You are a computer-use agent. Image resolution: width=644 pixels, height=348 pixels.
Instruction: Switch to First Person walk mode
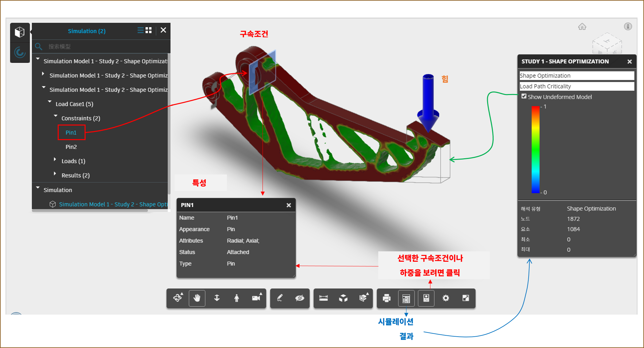click(x=237, y=298)
